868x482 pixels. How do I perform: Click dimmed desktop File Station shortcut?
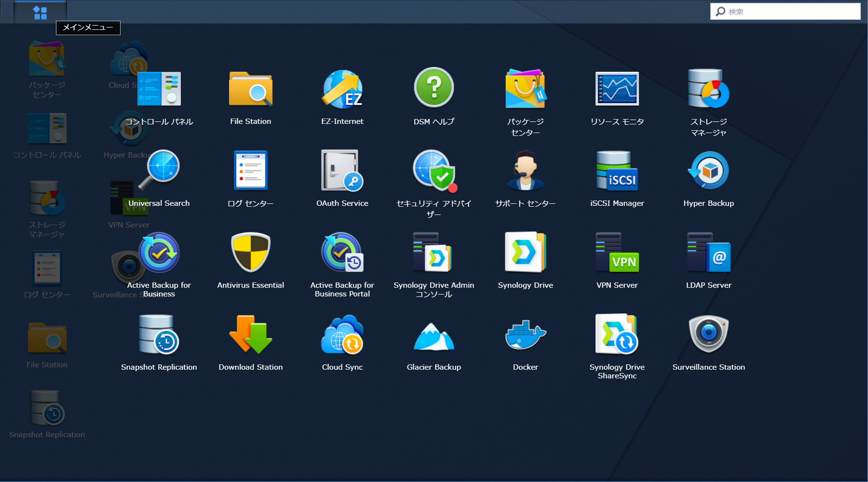(x=47, y=345)
